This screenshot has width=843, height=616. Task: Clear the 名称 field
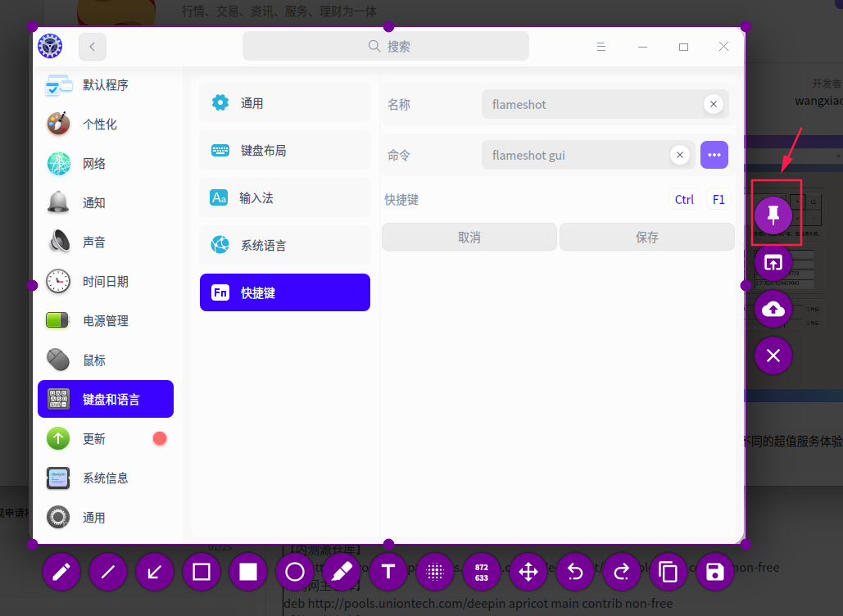[714, 104]
